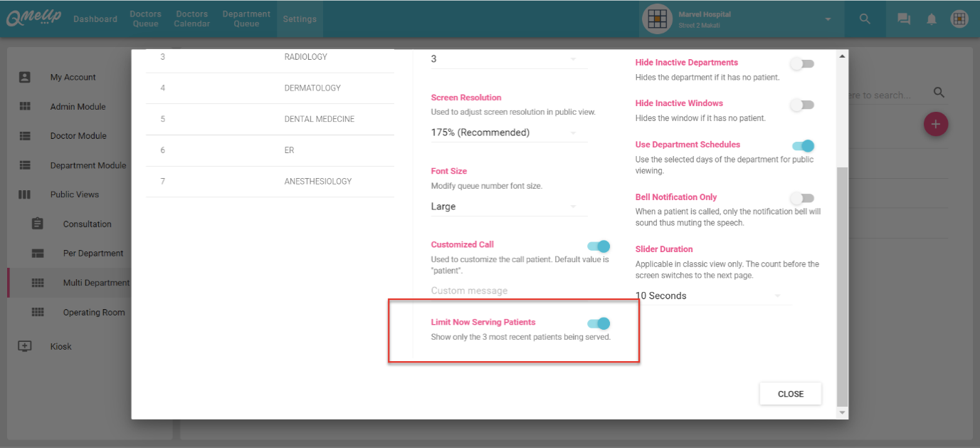
Task: Open the chat messages icon
Action: click(x=904, y=19)
